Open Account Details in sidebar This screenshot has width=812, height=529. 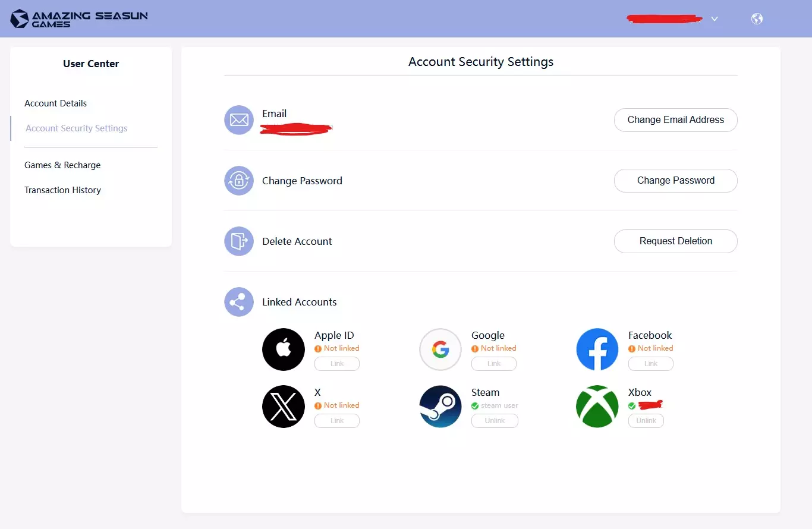(55, 103)
